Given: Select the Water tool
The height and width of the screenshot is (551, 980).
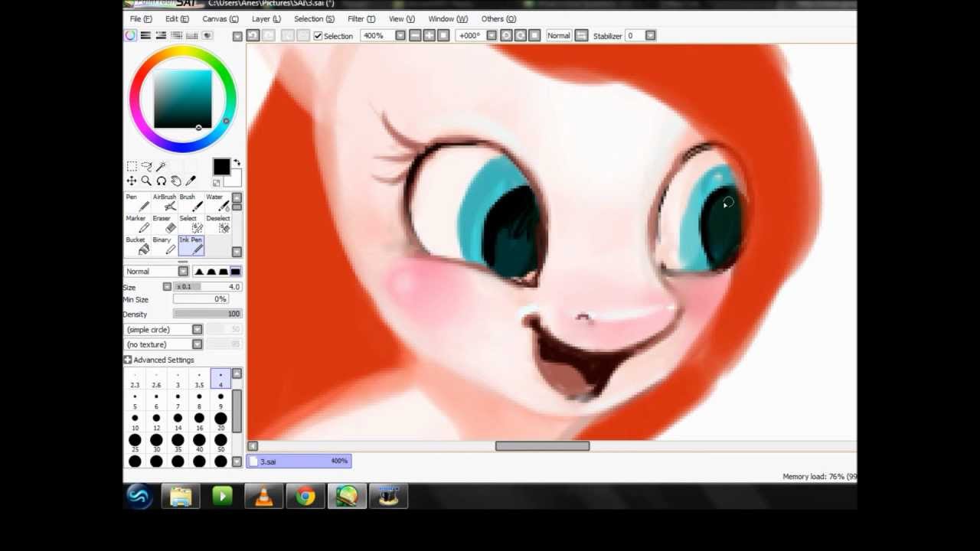Looking at the screenshot, I should pyautogui.click(x=217, y=202).
